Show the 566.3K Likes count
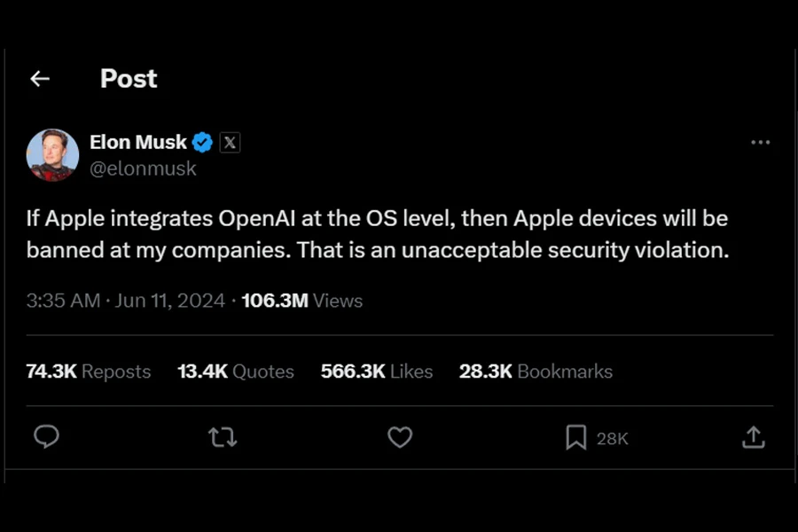Screen dimensions: 798x532 coord(377,372)
